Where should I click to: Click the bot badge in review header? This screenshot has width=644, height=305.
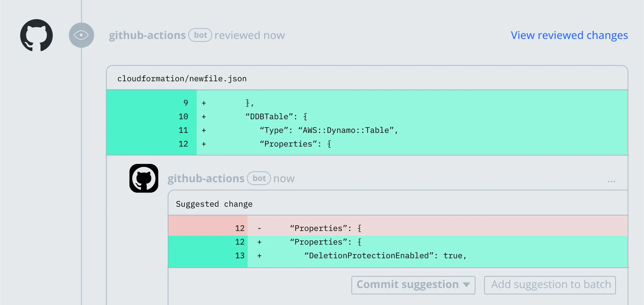coord(200,35)
